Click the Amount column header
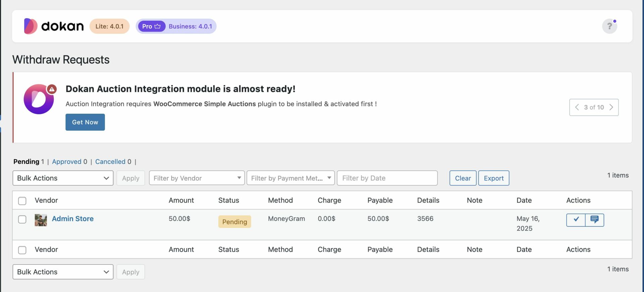Screen dimensions: 644x292 pyautogui.click(x=181, y=200)
